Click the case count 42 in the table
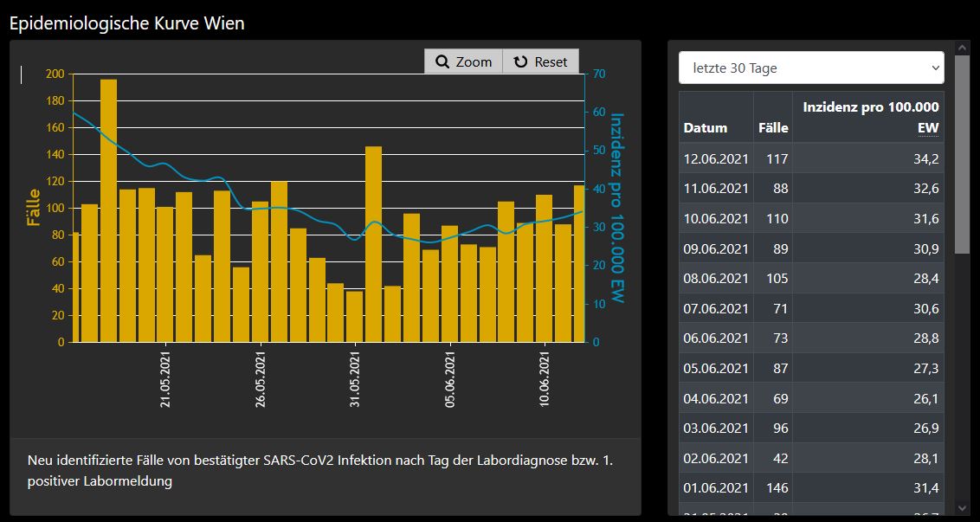 (x=781, y=458)
